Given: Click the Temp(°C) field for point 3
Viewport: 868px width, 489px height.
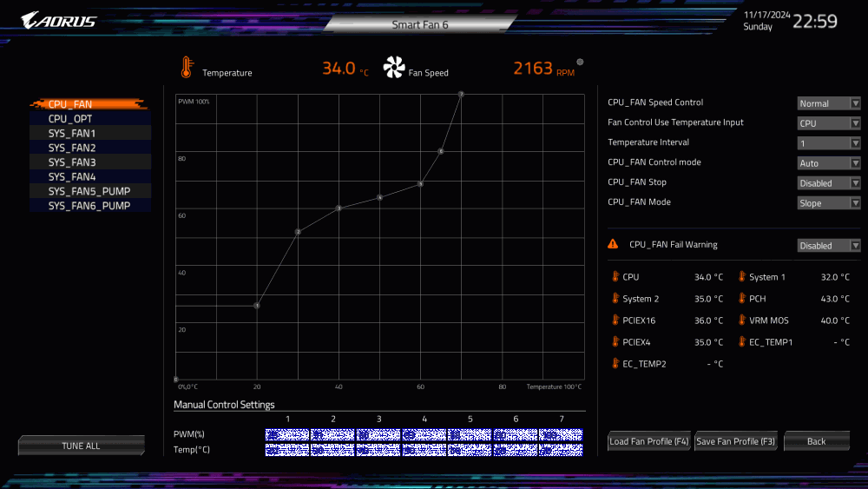Looking at the screenshot, I should click(378, 450).
